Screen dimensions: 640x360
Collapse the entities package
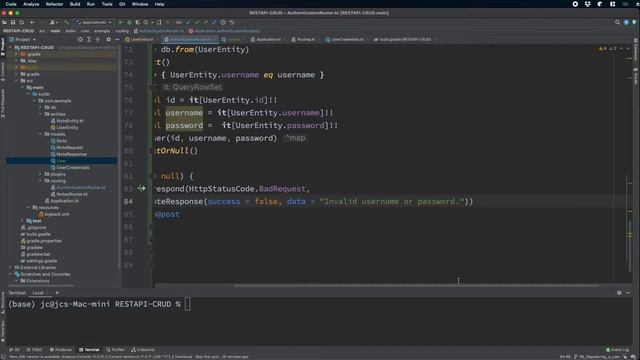click(40, 114)
